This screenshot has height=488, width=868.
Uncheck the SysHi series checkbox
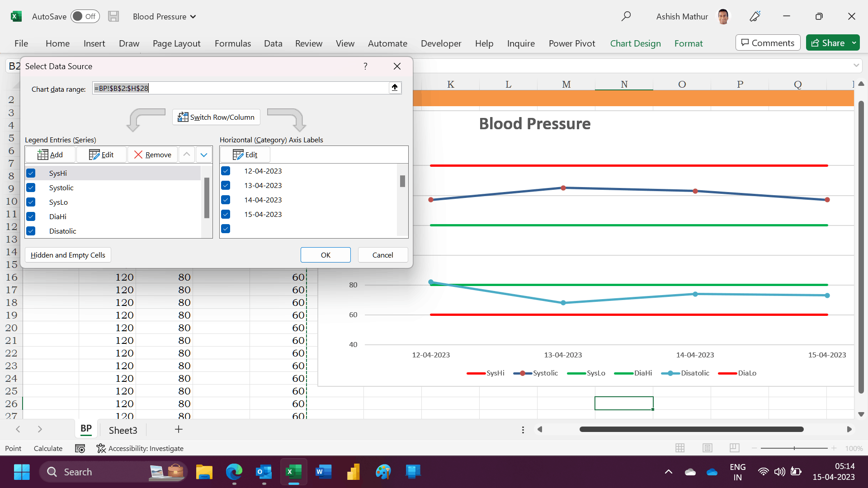pyautogui.click(x=31, y=173)
